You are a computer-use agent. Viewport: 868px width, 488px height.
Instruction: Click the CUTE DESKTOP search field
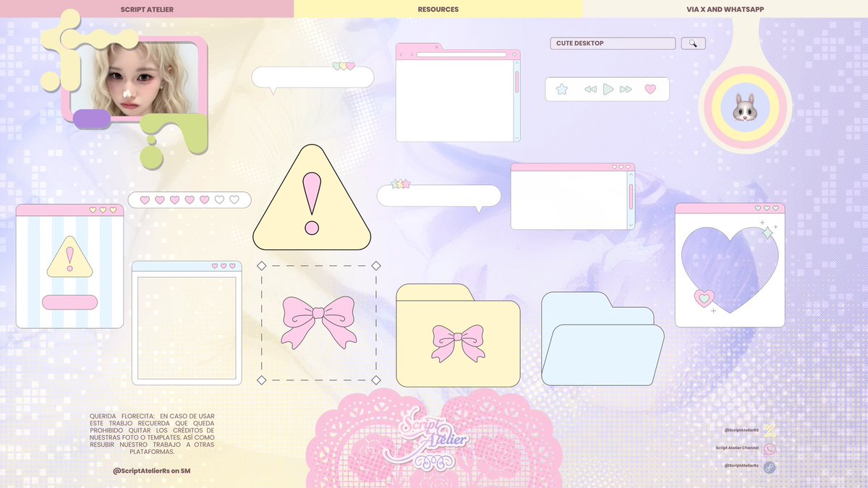pos(613,43)
